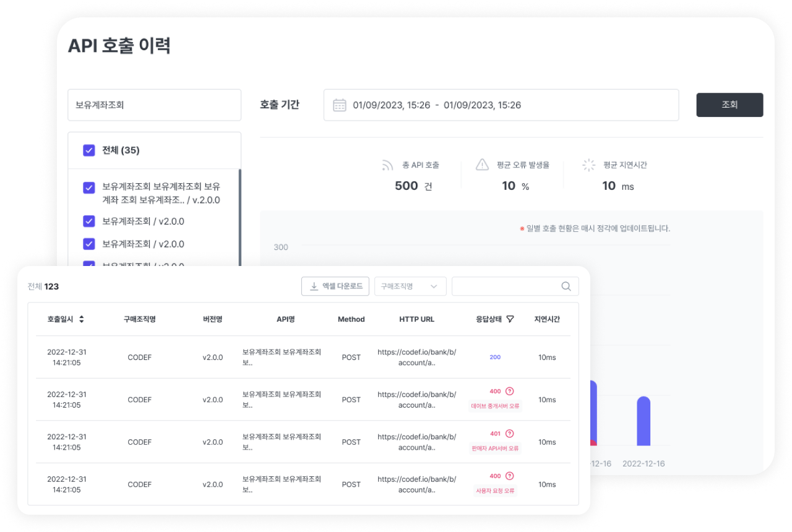Open the 구매조직명 dropdown

tap(410, 286)
